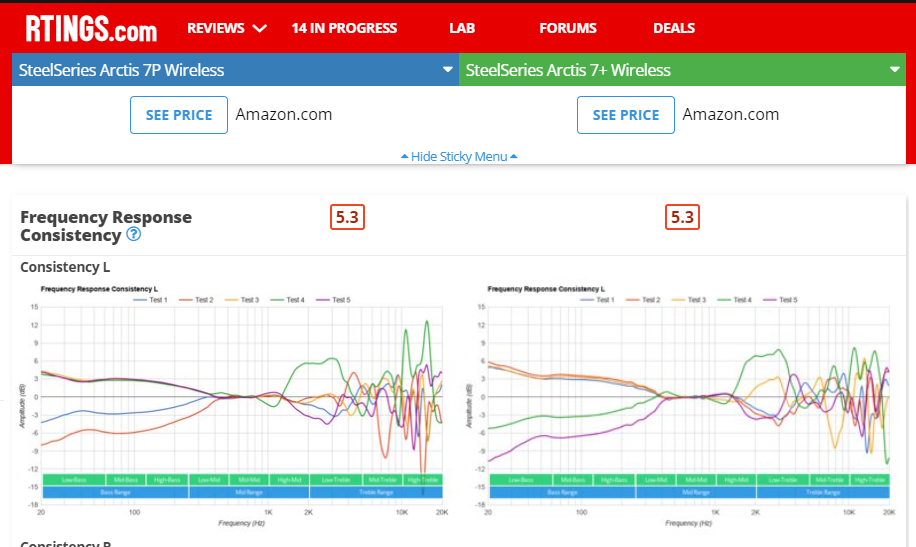916x547 pixels.
Task: Click High-Bass band in Arctis 7P chart
Action: pyautogui.click(x=167, y=480)
